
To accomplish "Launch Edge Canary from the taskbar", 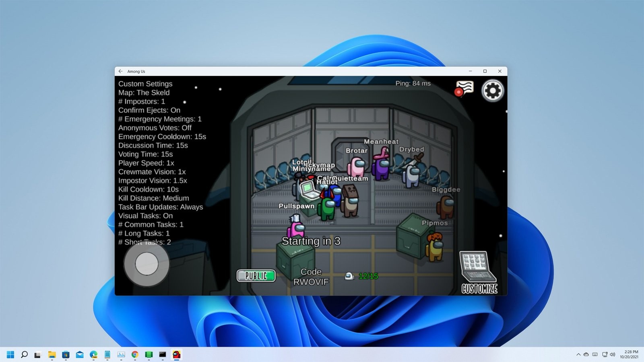I will tap(93, 354).
